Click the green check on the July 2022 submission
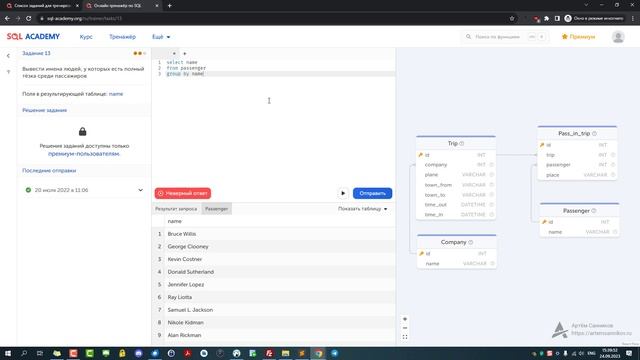The height and width of the screenshot is (360, 640). pyautogui.click(x=28, y=190)
